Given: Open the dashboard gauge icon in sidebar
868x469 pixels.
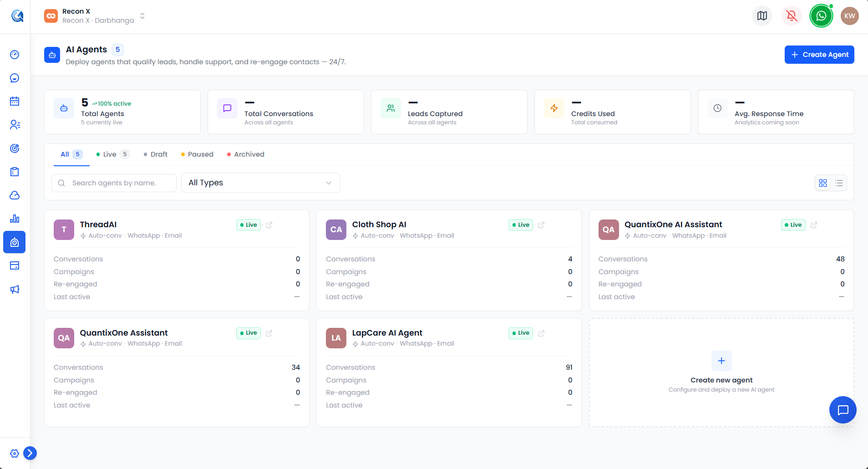Looking at the screenshot, I should [15, 55].
